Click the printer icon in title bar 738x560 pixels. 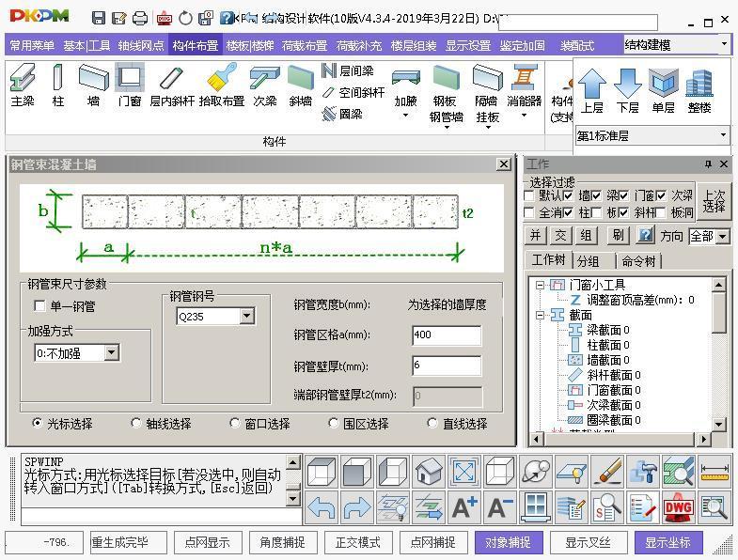[140, 18]
